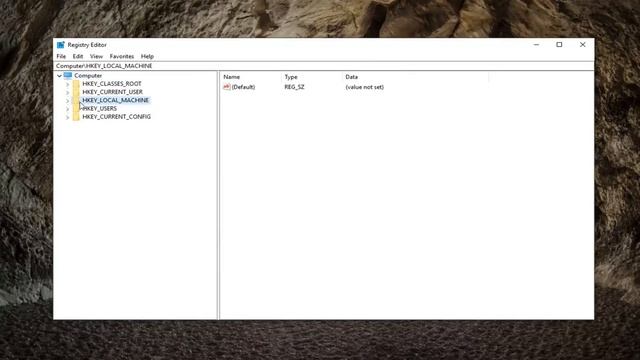Select the HKEY_USERS label
This screenshot has height=360, width=640.
[x=100, y=109]
